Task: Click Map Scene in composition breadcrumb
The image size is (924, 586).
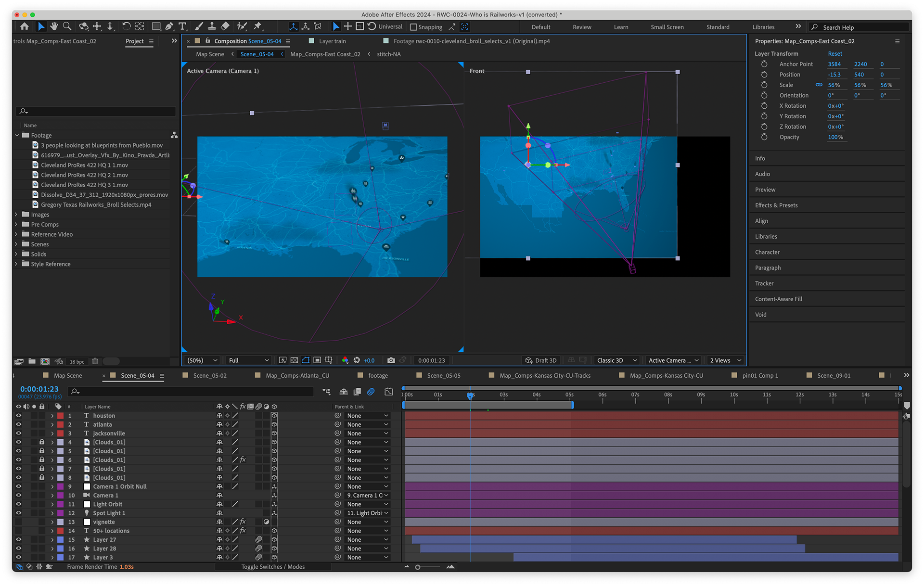Action: pos(210,54)
